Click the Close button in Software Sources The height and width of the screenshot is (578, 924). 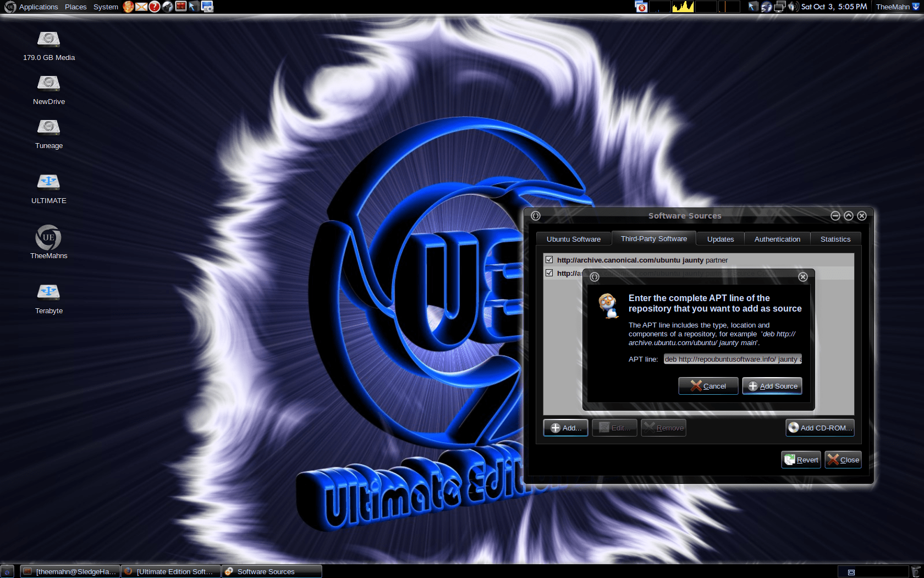click(x=843, y=460)
